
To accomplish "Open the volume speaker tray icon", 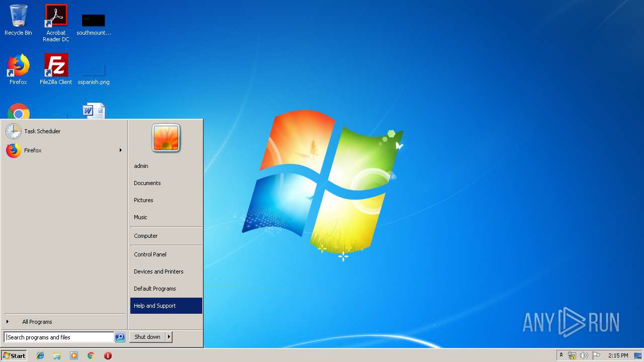I will click(x=584, y=355).
